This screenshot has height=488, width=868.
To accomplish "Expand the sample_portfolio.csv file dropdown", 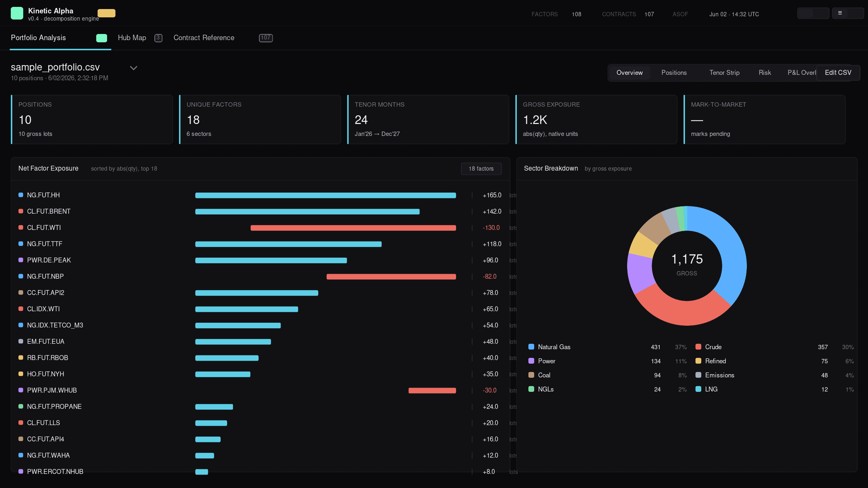I will coord(133,68).
